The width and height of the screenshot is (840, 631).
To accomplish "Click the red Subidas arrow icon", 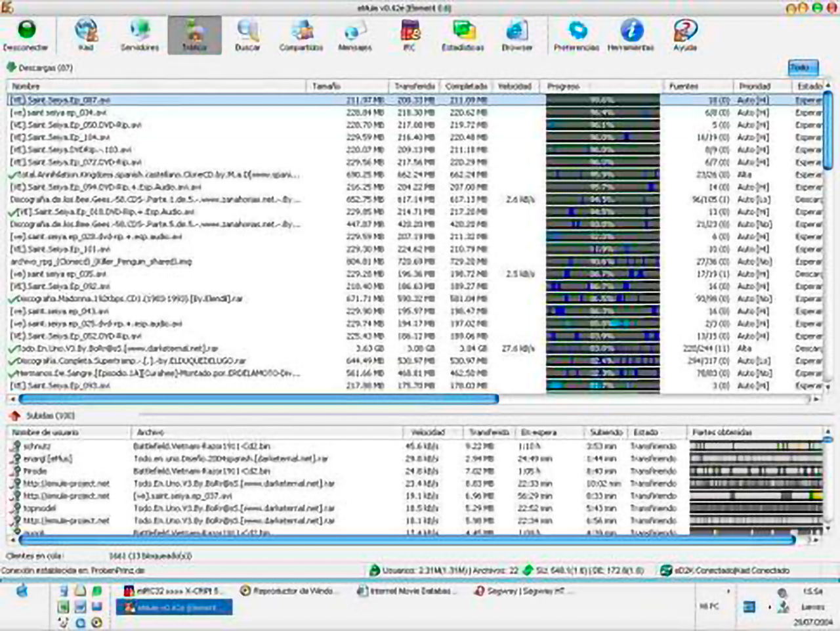I will [x=14, y=416].
